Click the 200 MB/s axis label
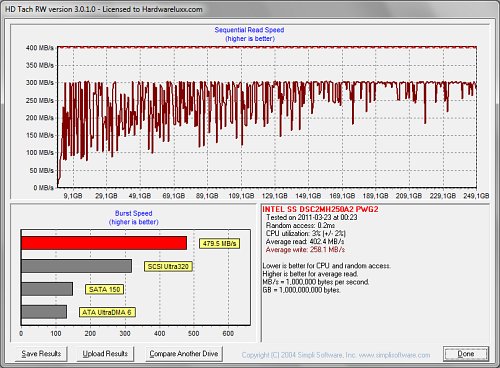 40,118
